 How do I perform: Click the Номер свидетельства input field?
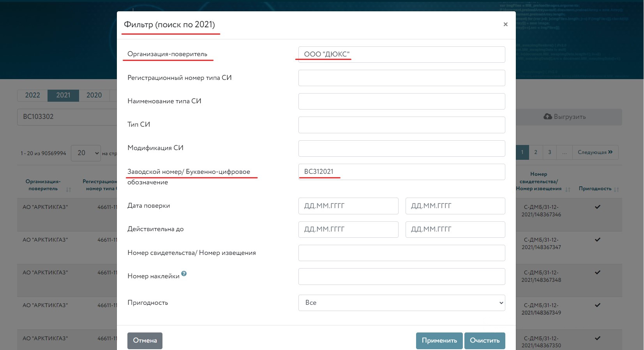pyautogui.click(x=401, y=253)
